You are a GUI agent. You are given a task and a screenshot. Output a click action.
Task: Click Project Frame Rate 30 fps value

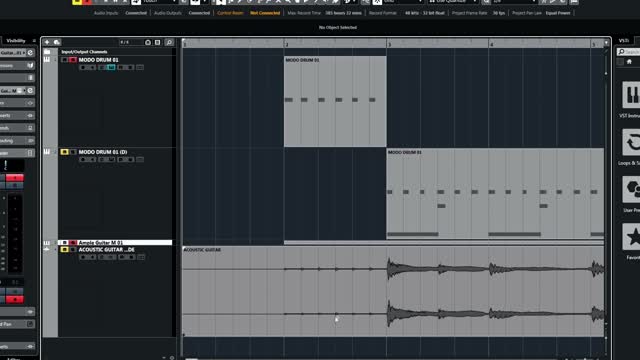click(498, 13)
